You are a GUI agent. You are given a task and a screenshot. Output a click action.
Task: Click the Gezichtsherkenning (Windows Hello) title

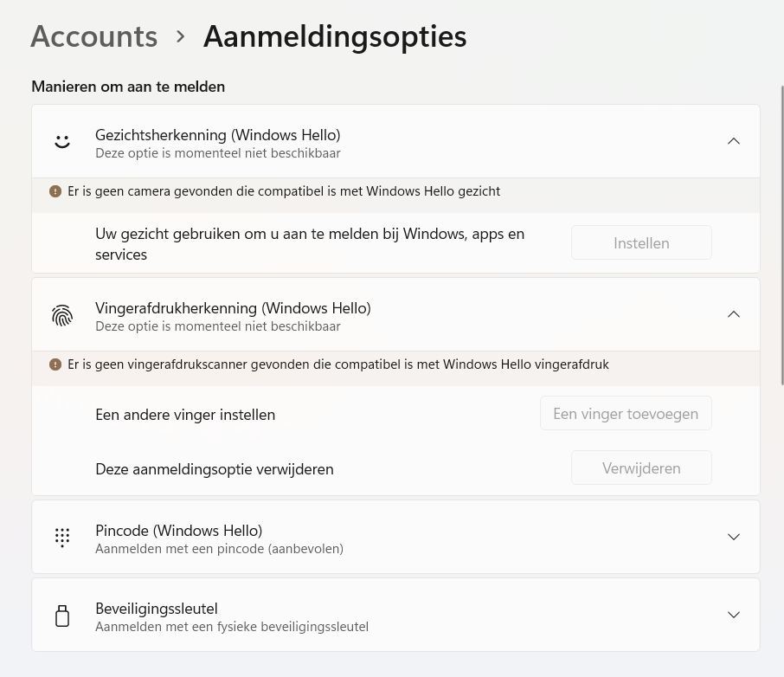pyautogui.click(x=217, y=135)
